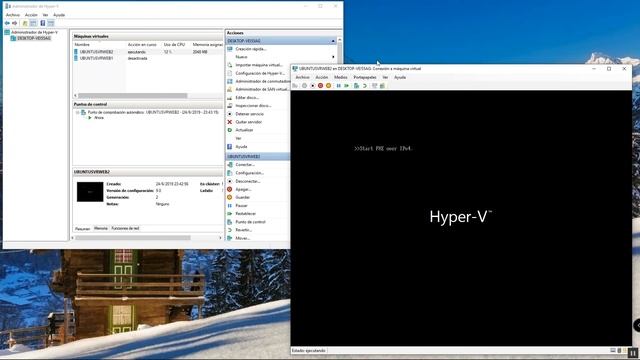Switch to Funciones de red tab

[x=125, y=229]
